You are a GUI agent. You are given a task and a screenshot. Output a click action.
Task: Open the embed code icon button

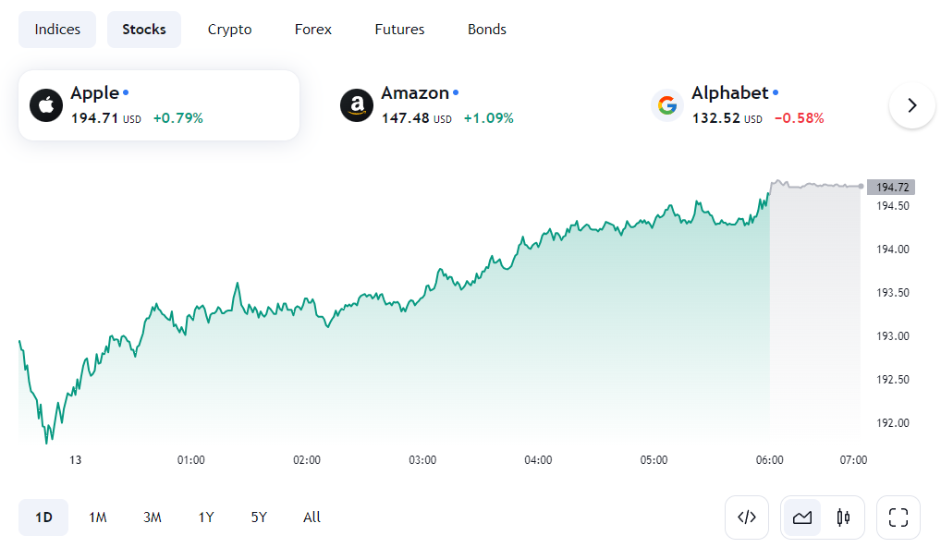tap(747, 517)
